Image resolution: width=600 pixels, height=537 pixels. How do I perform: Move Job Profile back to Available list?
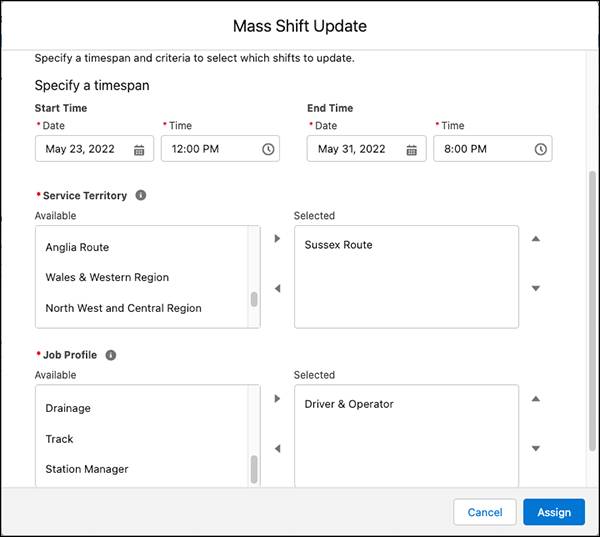[277, 448]
